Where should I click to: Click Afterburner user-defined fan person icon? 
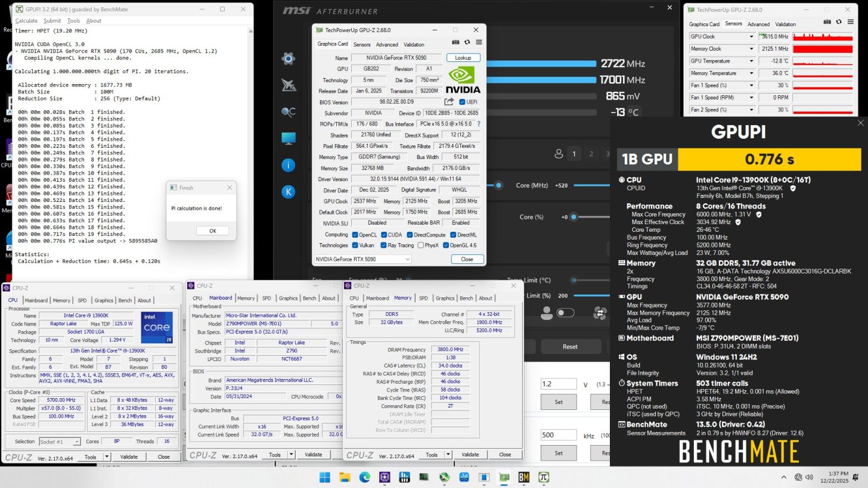(546, 312)
